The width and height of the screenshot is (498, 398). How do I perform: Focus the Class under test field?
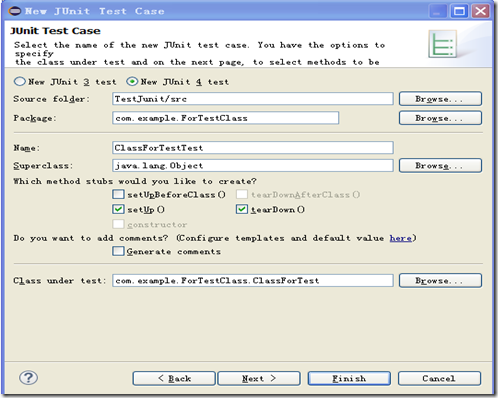[253, 281]
